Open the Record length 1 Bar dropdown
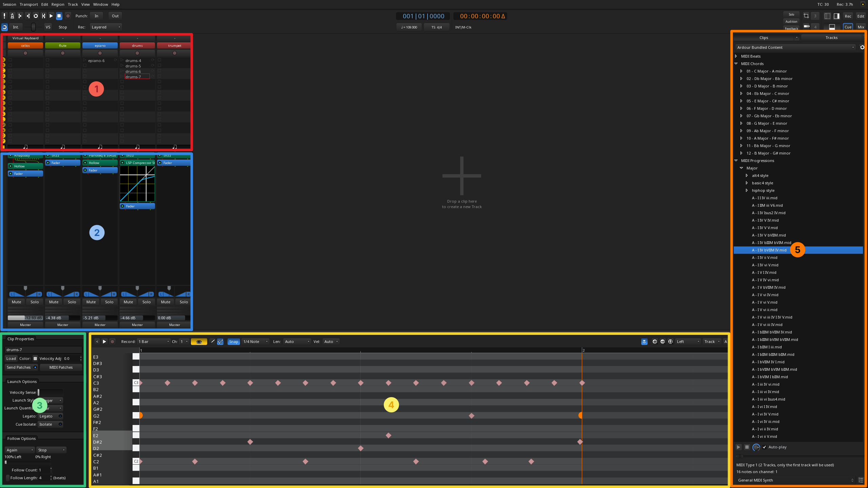 click(x=154, y=342)
